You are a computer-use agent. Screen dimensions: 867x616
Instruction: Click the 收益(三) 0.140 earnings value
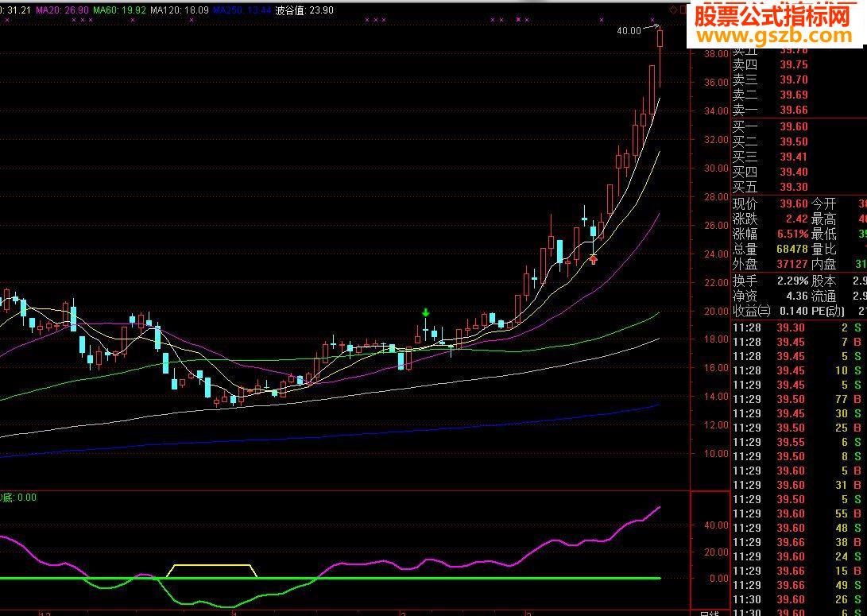(x=793, y=312)
